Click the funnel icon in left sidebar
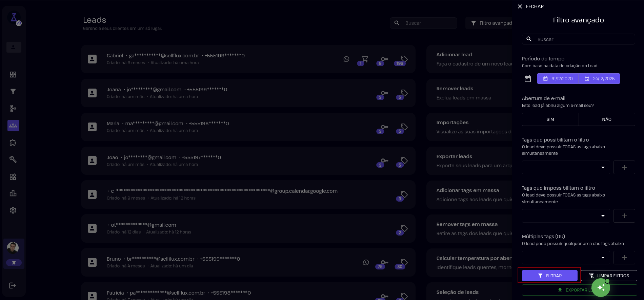The image size is (644, 300). [x=13, y=92]
